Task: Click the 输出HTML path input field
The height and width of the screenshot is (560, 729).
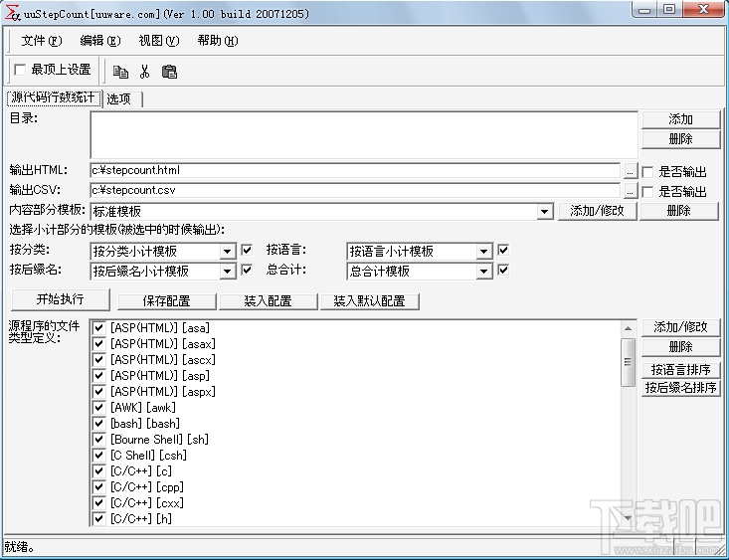Action: point(355,170)
